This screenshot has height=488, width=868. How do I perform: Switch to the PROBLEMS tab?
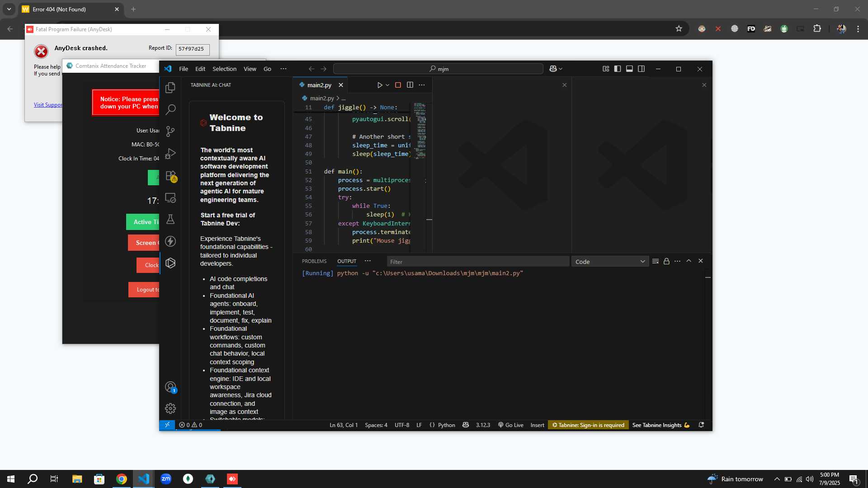tap(314, 261)
